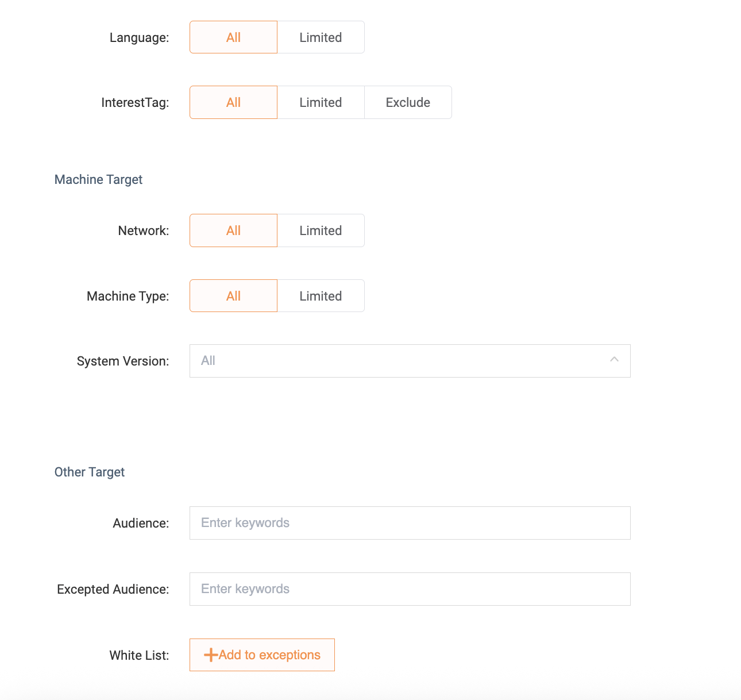Image resolution: width=741 pixels, height=700 pixels.
Task: Restrict Network targeting with Limited
Action: pos(321,230)
